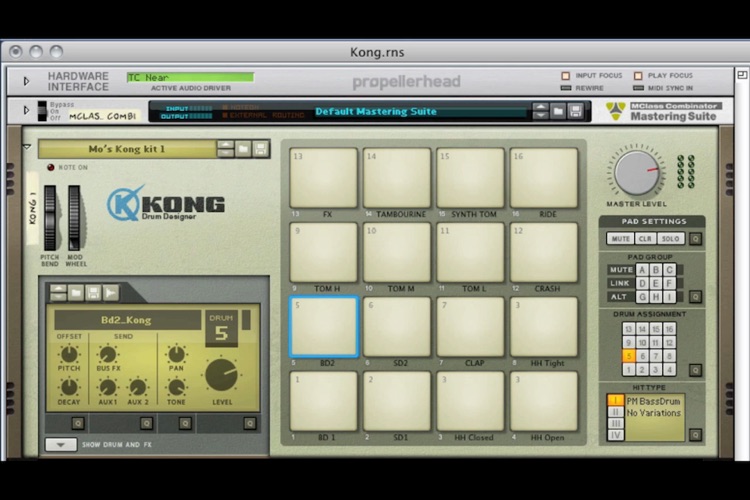Open Quick Edit for Drum Assignment
The height and width of the screenshot is (500, 750).
click(x=695, y=370)
